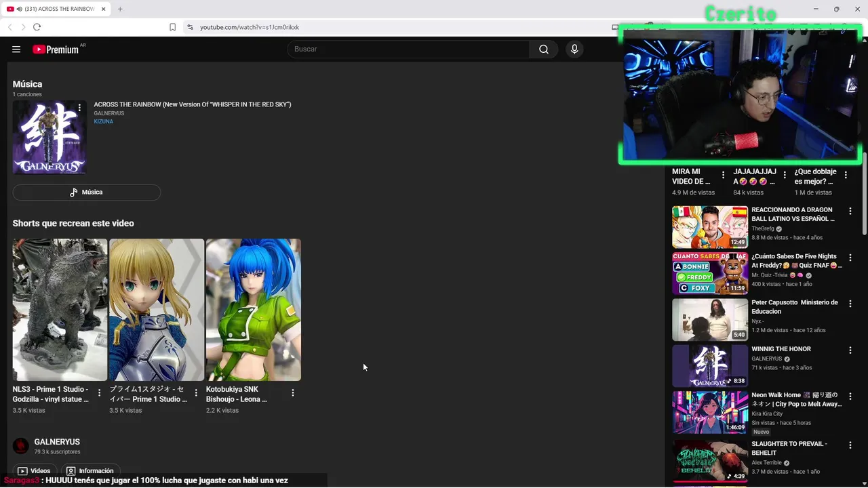Click the youtube.com address bar URL
Screen dimensions: 868x488
(250, 27)
